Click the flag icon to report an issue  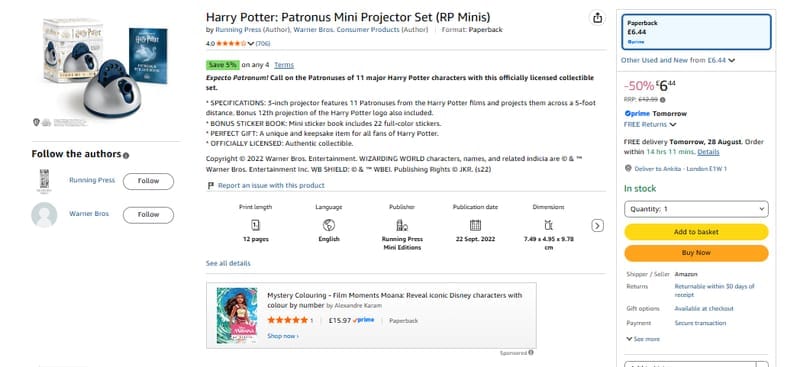pos(210,185)
